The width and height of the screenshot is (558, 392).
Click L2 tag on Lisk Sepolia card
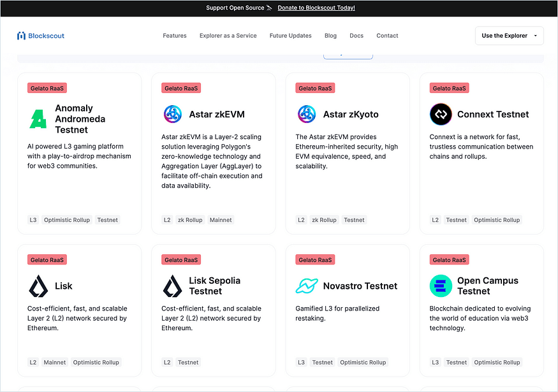pos(167,362)
